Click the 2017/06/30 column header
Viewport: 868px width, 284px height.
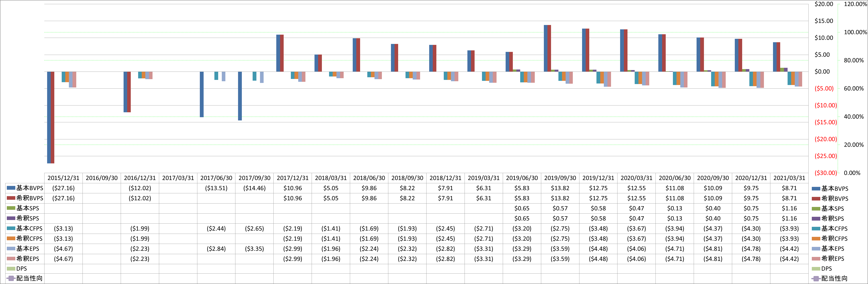(x=216, y=178)
